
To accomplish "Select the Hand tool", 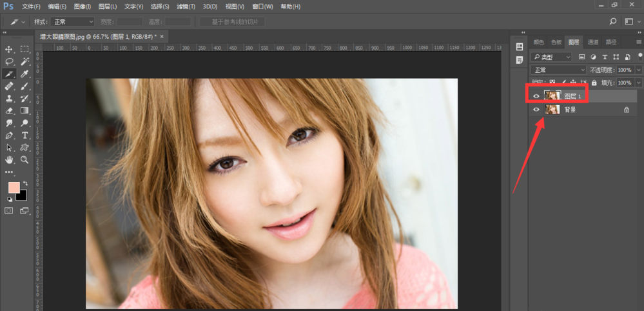I will point(10,159).
